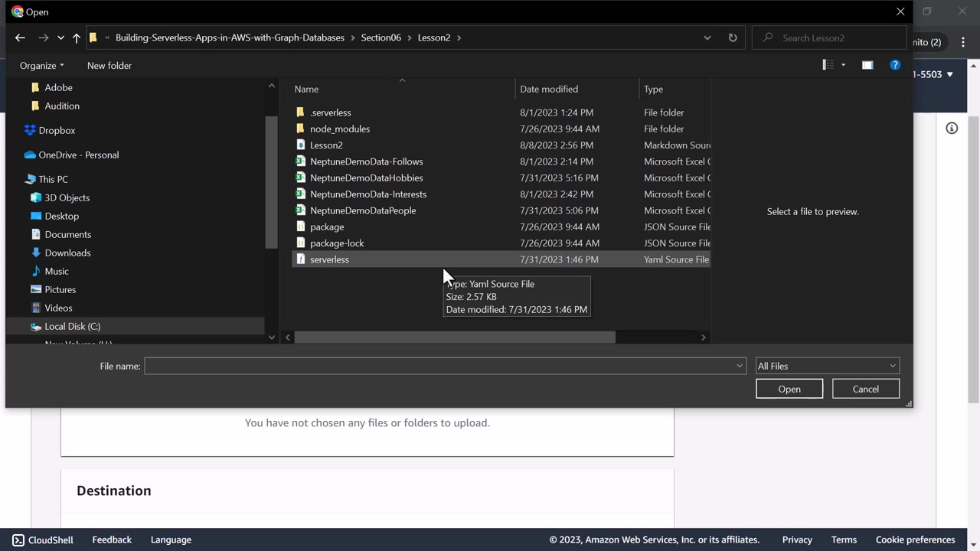
Task: Click 7/31/2023 1:46 PM date of serverless
Action: [559, 259]
